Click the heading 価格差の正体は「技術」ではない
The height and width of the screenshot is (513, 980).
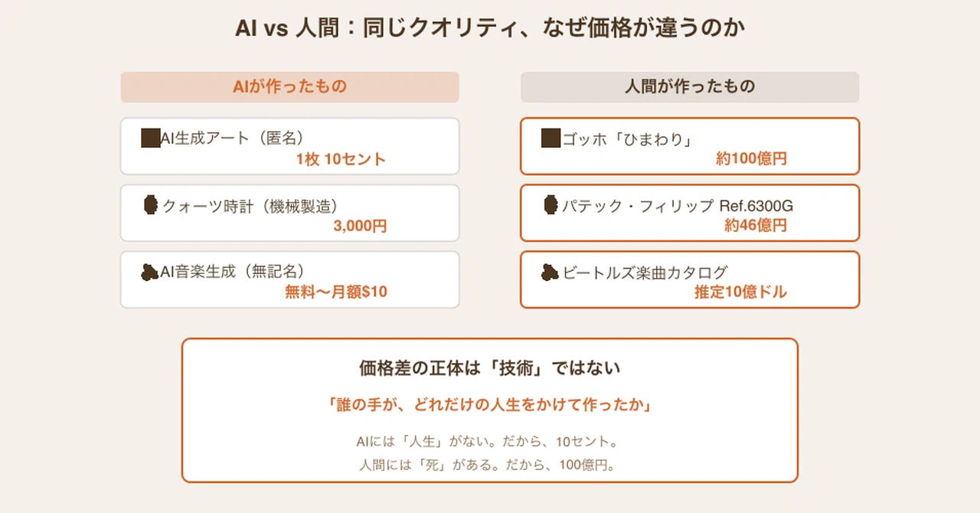[x=490, y=368]
